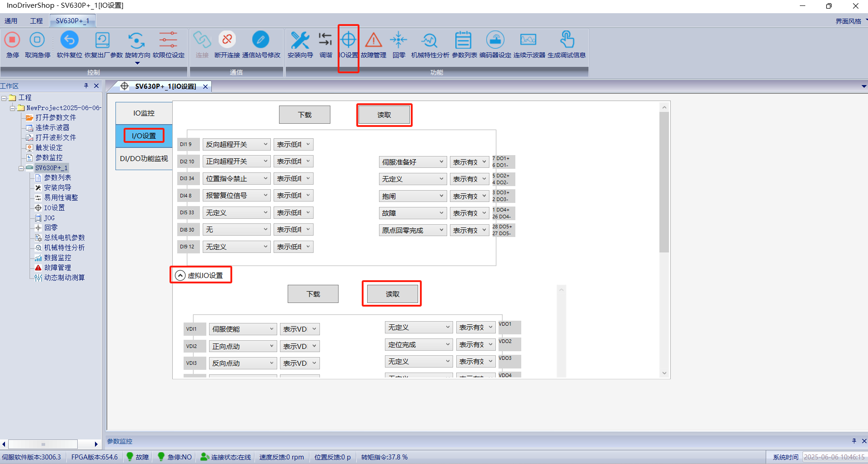Open the DI1 function dropdown 反向超程开关

tap(236, 145)
